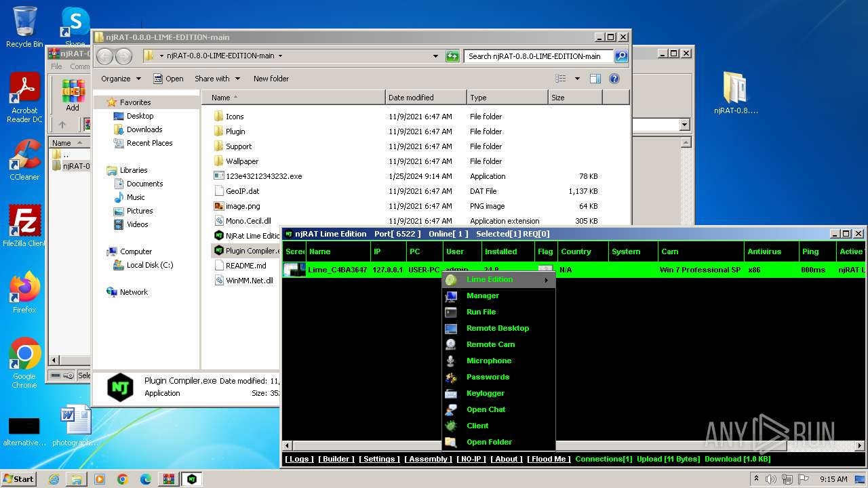Select README.md file
Viewport: 868px width, 488px height.
tap(239, 266)
